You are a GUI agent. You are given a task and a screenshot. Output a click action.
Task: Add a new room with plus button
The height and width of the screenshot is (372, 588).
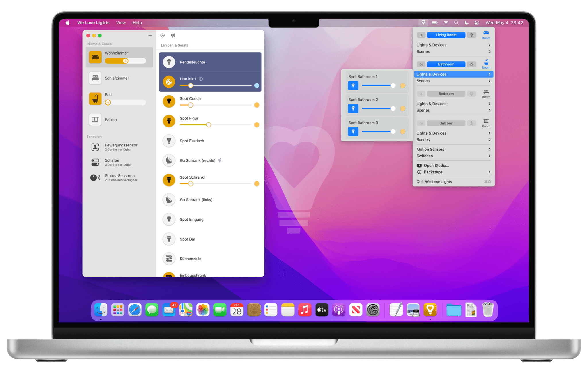click(150, 35)
